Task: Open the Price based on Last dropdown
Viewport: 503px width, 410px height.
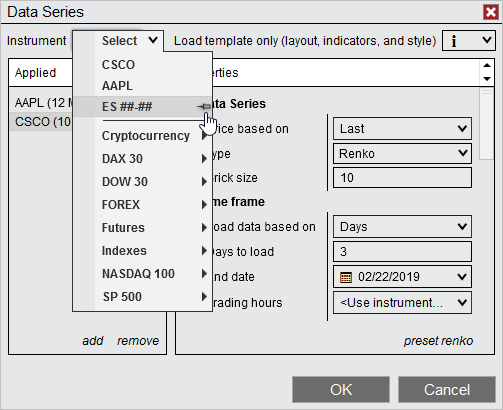Action: pos(402,128)
